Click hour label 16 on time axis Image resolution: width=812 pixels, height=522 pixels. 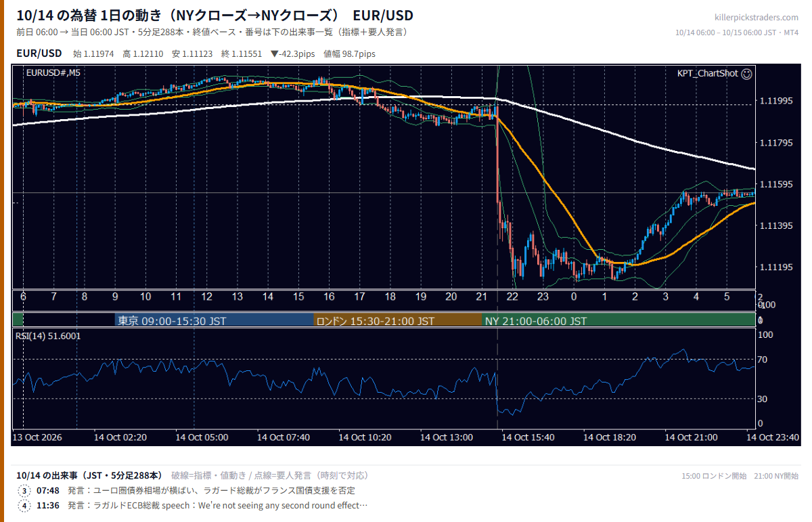pos(329,297)
